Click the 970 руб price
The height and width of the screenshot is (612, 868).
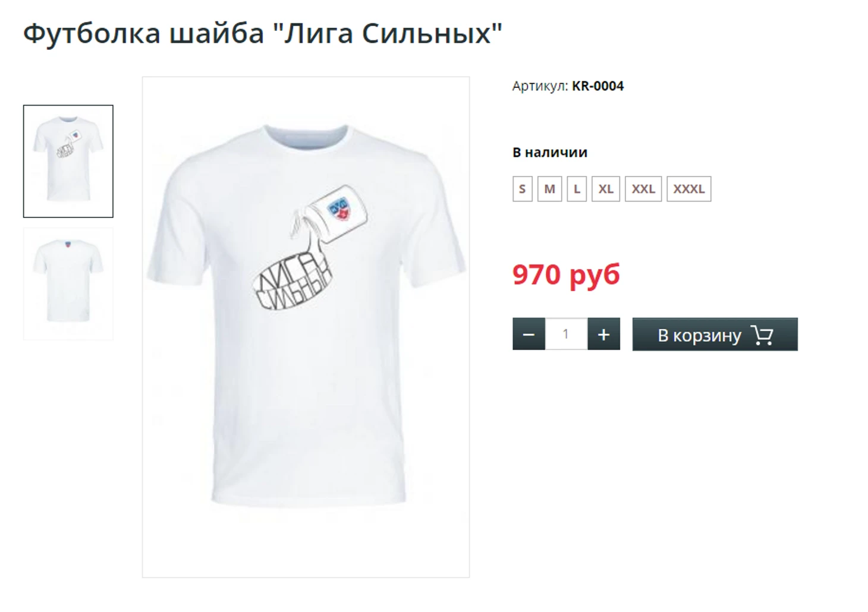tap(566, 275)
